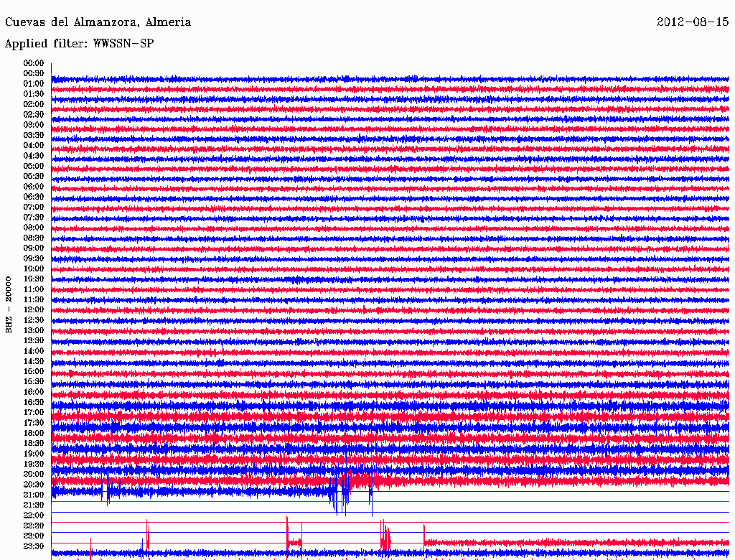Click the 07:00 time label
This screenshot has width=735, height=560.
click(x=34, y=207)
